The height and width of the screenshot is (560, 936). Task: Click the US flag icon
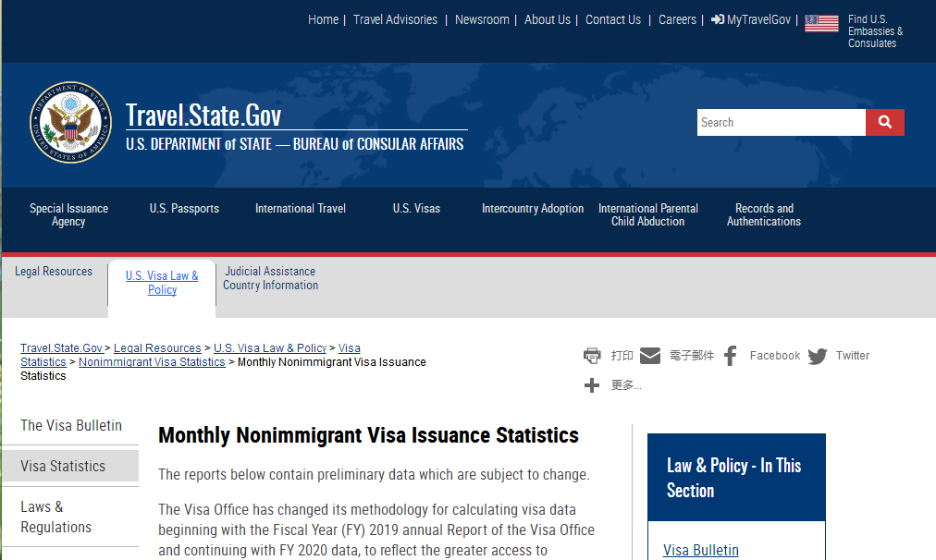[x=821, y=23]
